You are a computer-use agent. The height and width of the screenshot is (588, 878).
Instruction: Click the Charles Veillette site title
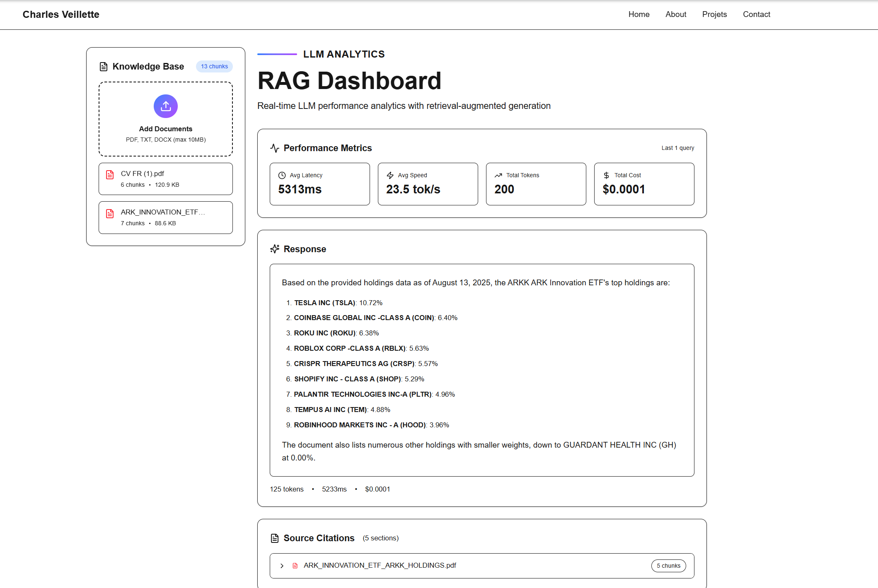click(60, 14)
